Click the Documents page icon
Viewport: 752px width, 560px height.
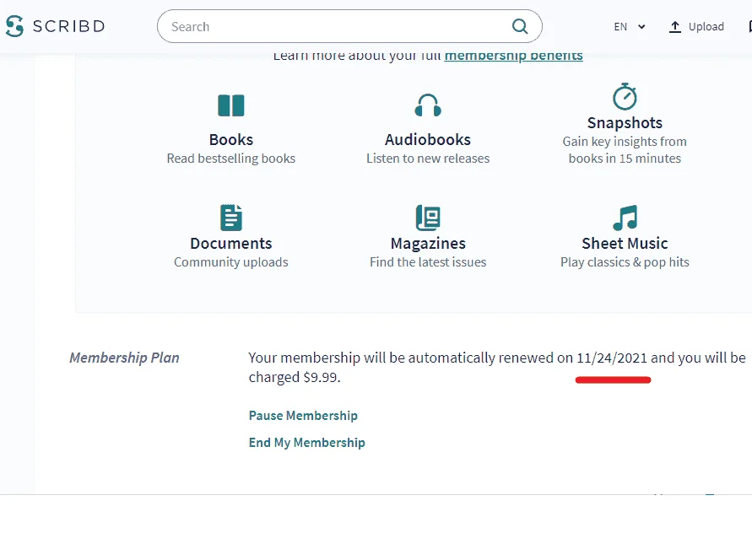click(x=231, y=218)
